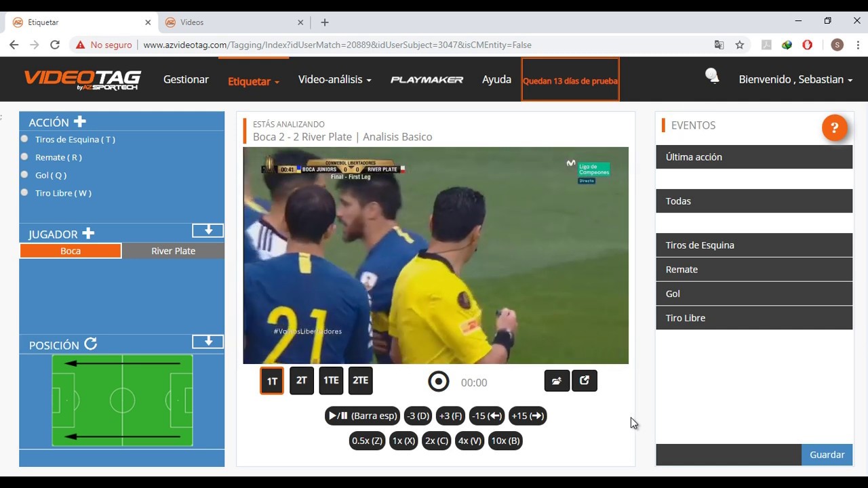Click the match video player

click(436, 256)
